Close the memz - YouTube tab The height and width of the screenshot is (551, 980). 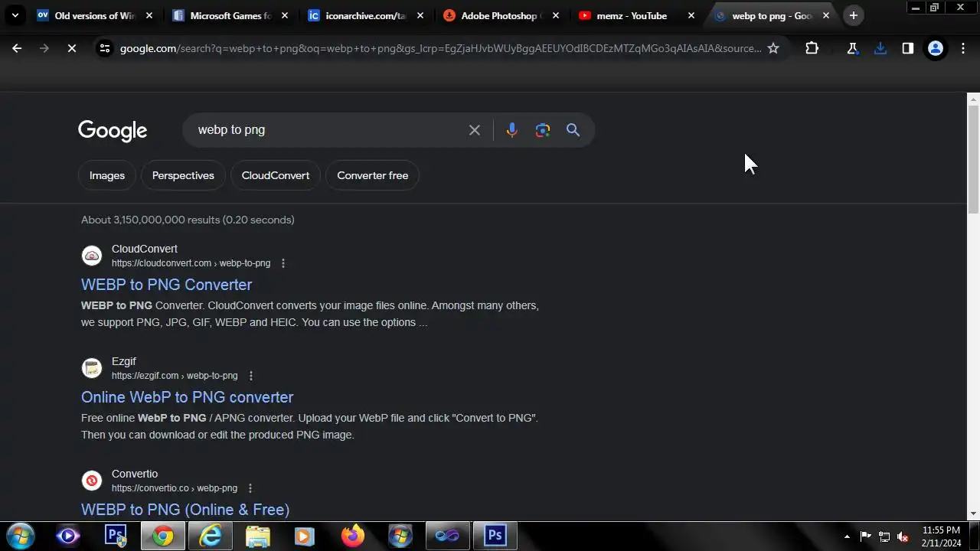(x=691, y=15)
